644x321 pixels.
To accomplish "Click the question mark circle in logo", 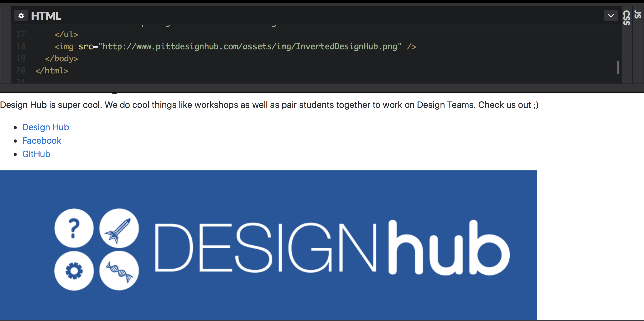I will click(74, 228).
